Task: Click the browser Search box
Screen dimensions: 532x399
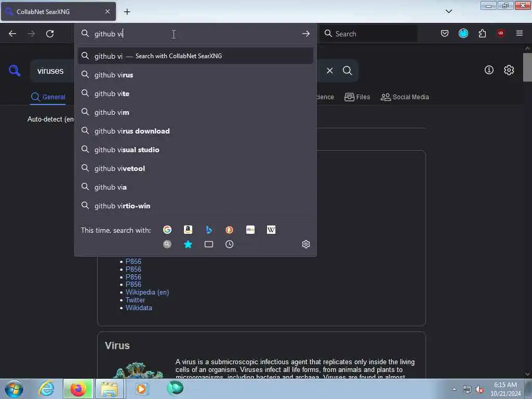Action: coord(369,34)
